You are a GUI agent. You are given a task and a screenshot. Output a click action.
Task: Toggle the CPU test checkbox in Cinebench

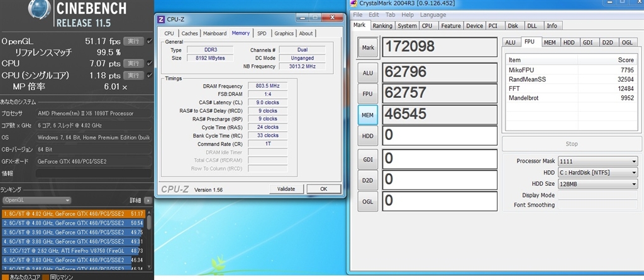(x=150, y=63)
